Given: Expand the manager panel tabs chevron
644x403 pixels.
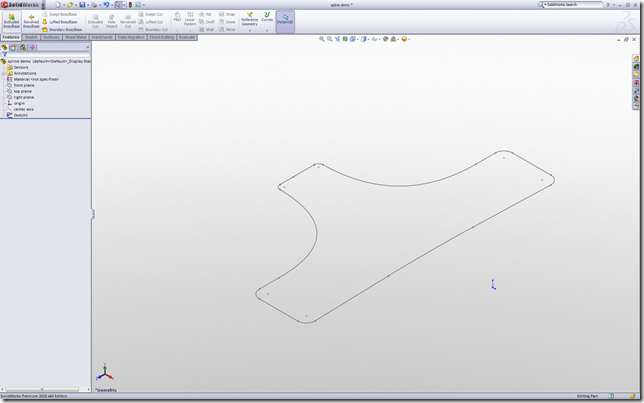Looking at the screenshot, I should 87,48.
